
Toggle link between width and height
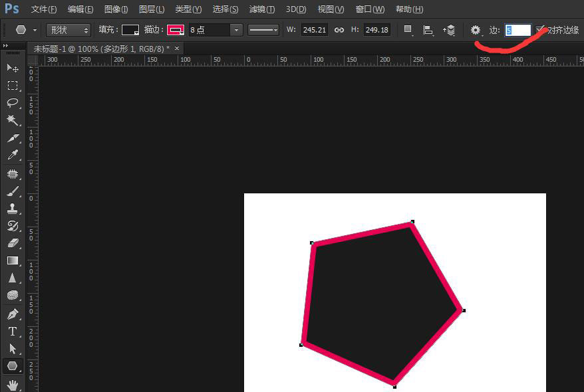339,30
